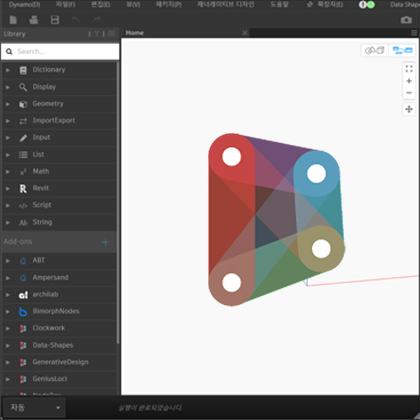Click the Save icon in toolbar

pos(55,20)
